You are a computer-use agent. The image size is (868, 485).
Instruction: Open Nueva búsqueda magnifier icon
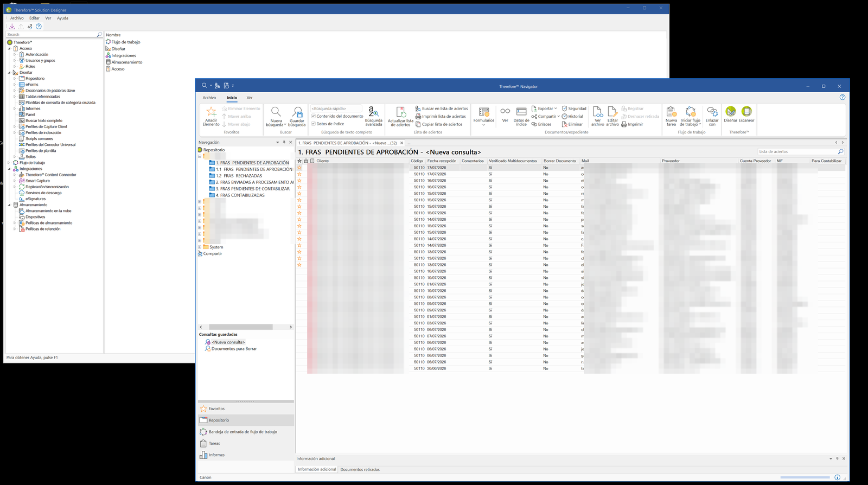pyautogui.click(x=276, y=112)
